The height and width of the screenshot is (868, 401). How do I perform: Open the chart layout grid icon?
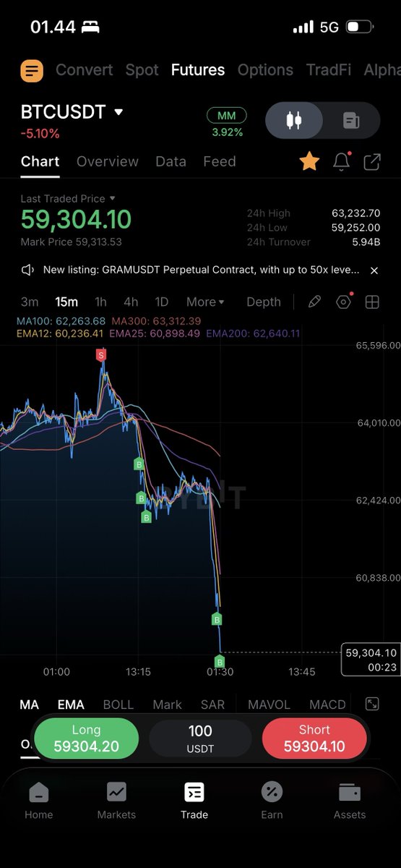372,302
